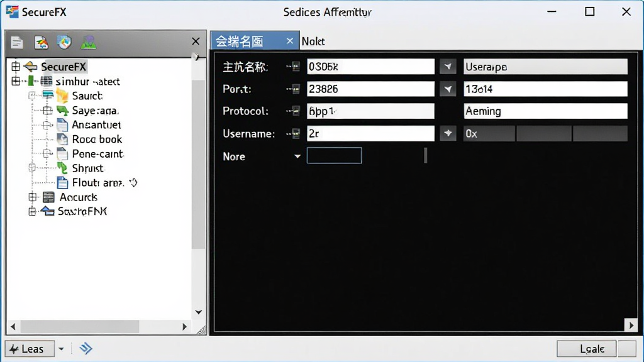Click the small icon after Flout arez text
644x362 pixels.
pyautogui.click(x=133, y=183)
